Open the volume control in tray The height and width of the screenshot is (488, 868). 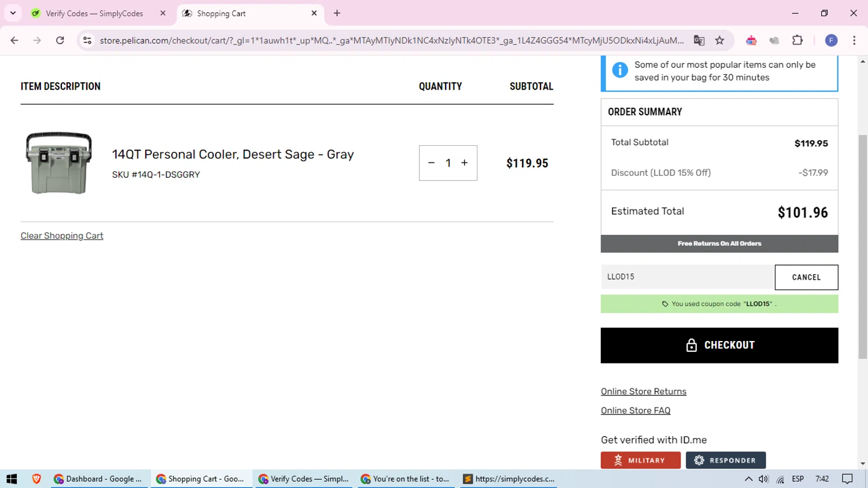pos(764,479)
